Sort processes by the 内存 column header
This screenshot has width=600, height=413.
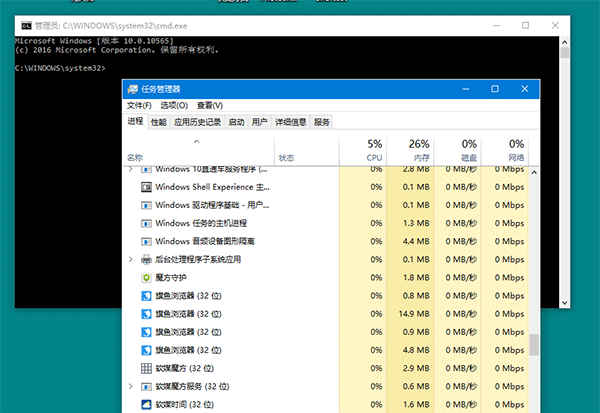click(411, 151)
